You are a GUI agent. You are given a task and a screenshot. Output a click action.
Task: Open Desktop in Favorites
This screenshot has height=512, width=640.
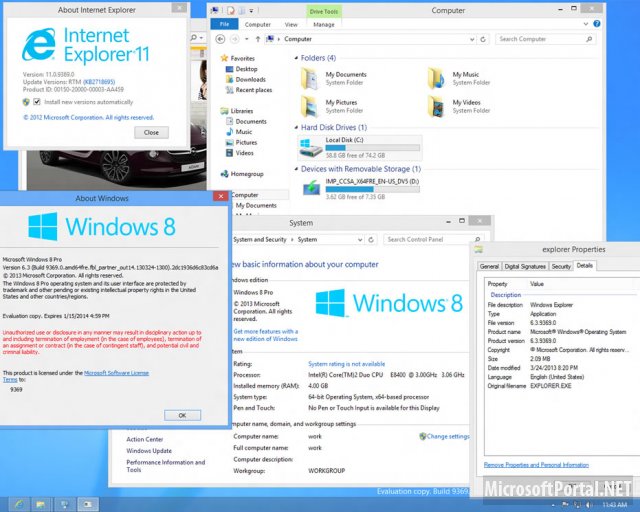click(246, 69)
